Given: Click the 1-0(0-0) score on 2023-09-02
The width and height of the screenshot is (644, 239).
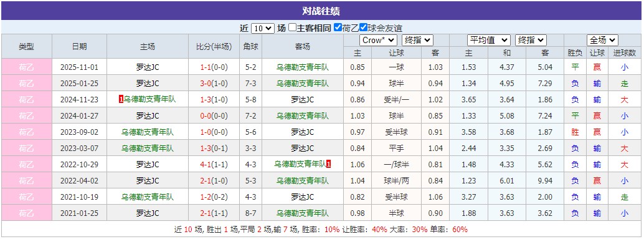Looking at the screenshot, I should (x=214, y=132).
